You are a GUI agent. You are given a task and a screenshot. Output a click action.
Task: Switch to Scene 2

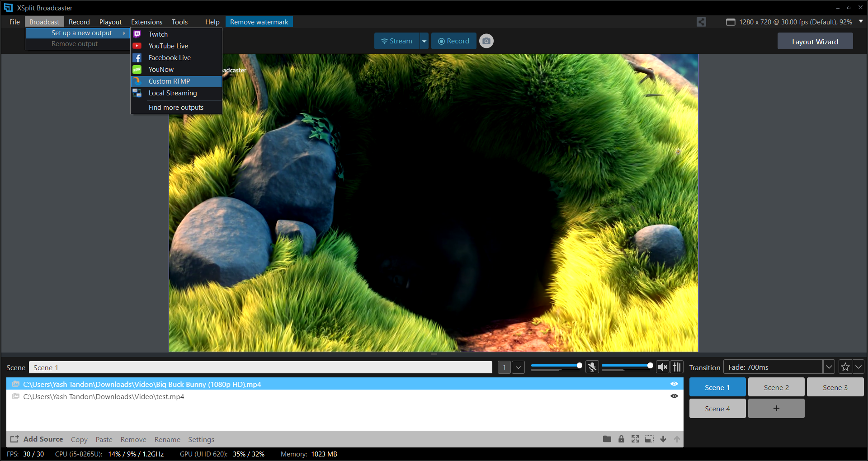pos(776,387)
